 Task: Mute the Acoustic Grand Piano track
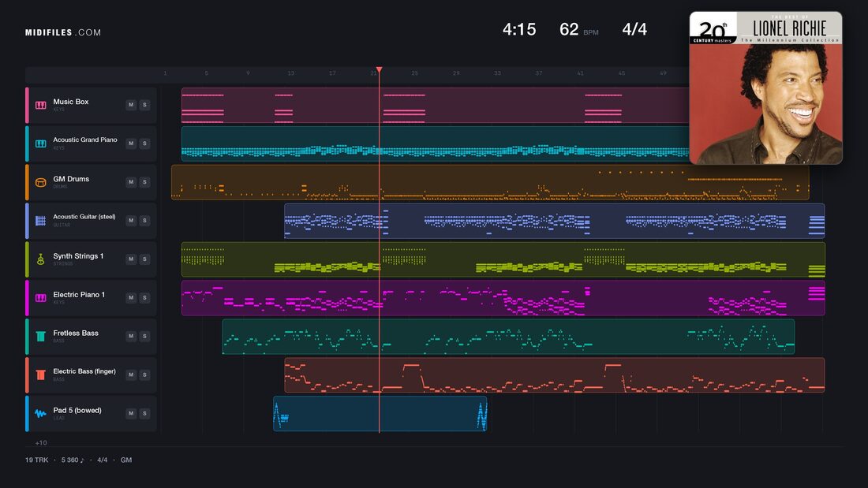pos(131,143)
